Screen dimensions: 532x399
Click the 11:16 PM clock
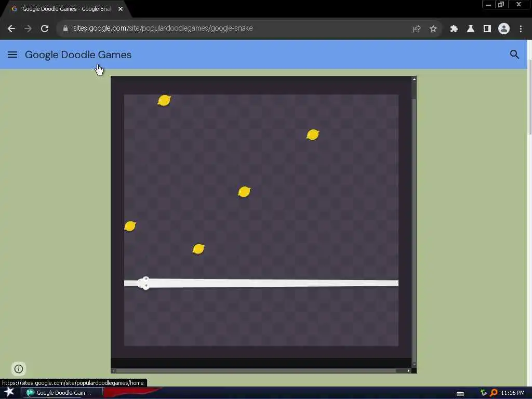513,393
